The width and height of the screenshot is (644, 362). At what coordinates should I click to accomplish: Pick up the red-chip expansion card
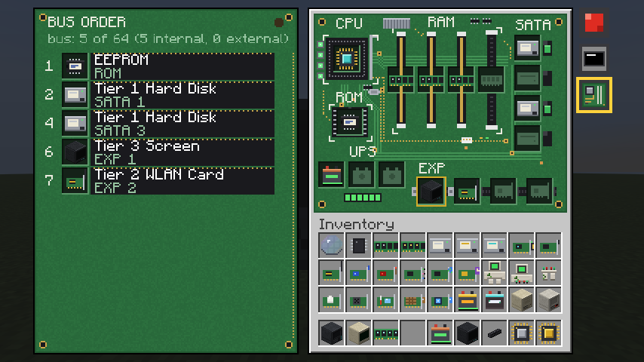(385, 273)
